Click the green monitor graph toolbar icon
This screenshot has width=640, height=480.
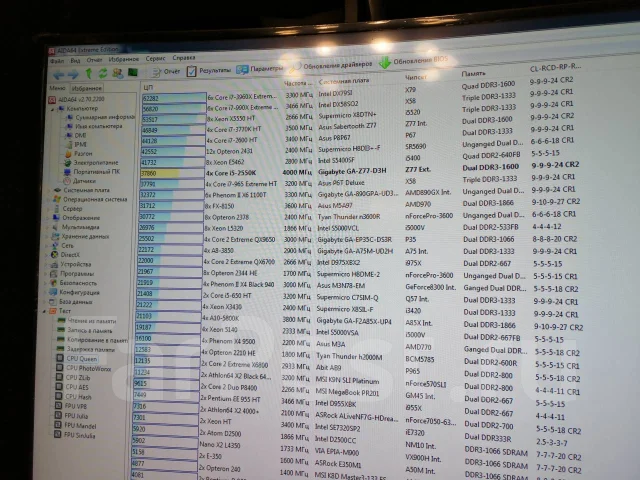click(133, 72)
